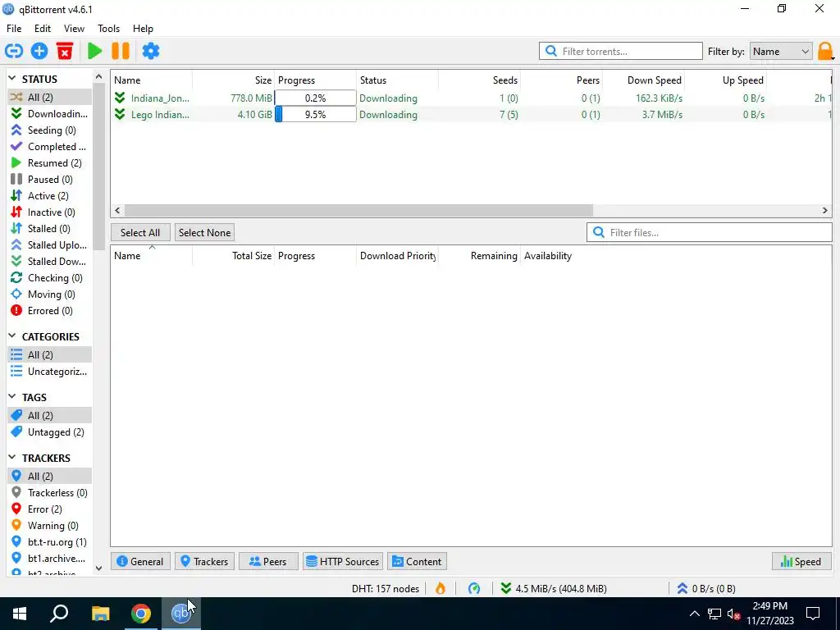Select the Lego Indian... torrent row

coord(472,115)
